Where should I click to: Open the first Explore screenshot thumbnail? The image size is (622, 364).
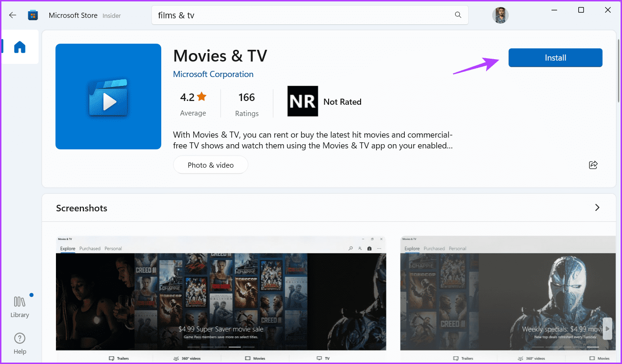[x=221, y=299]
